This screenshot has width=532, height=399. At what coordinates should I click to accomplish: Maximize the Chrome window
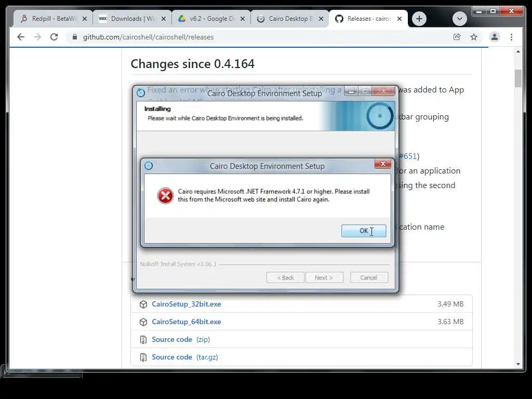[x=493, y=11]
